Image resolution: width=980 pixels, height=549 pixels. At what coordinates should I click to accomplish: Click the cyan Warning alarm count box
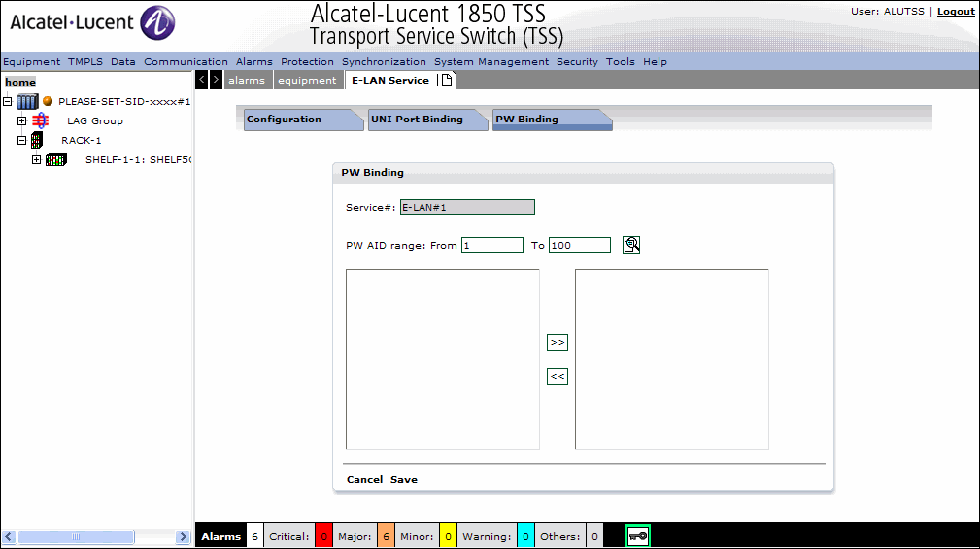(x=525, y=536)
